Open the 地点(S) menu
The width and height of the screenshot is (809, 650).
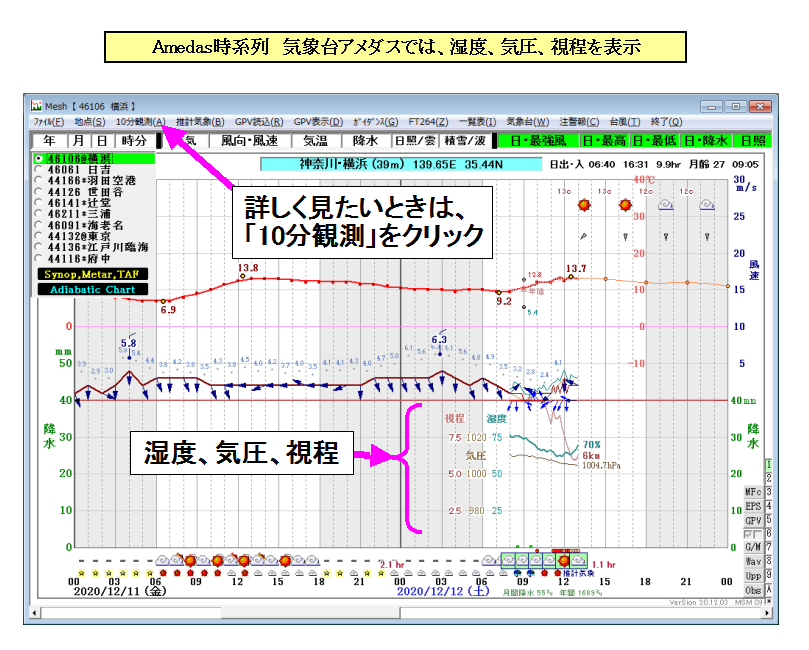90,122
